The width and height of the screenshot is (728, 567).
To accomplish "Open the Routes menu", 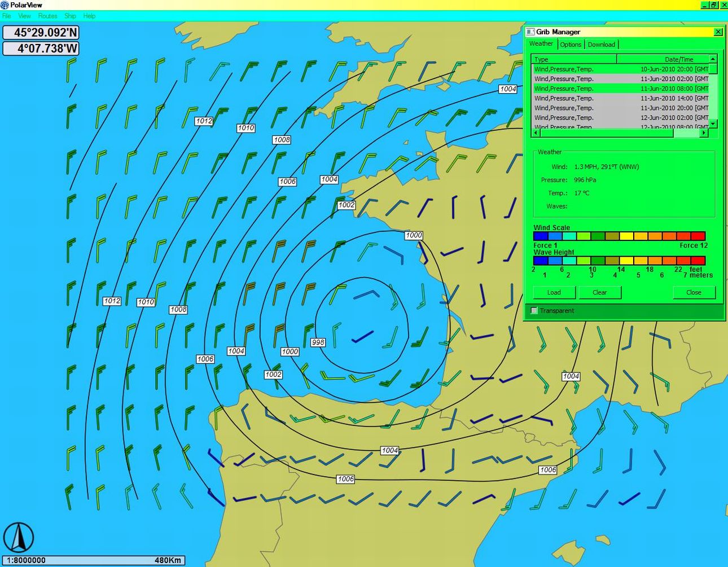I will [47, 16].
